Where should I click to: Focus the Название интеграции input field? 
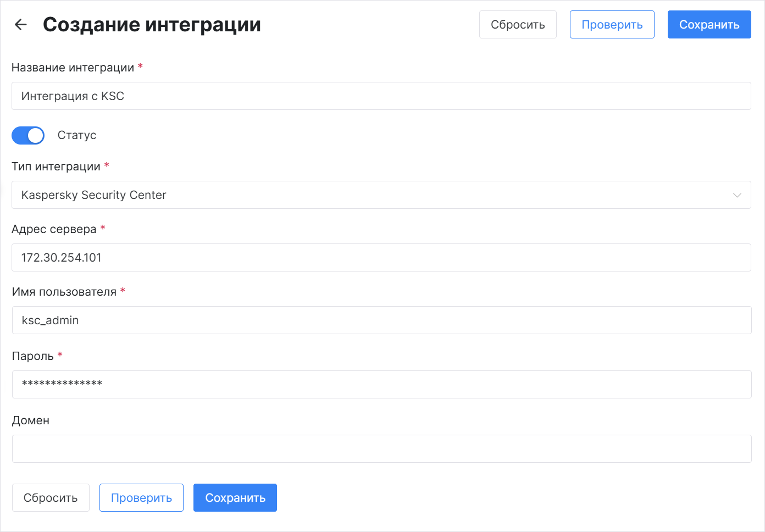(x=381, y=96)
